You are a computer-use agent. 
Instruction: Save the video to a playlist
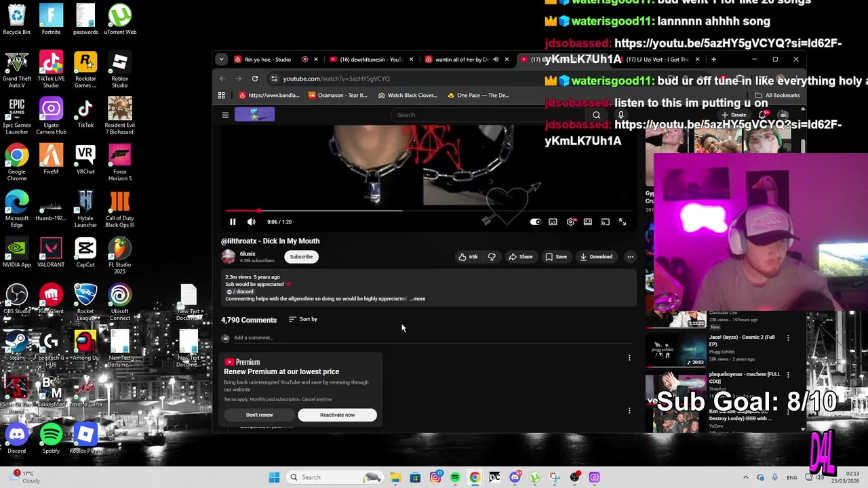click(556, 257)
